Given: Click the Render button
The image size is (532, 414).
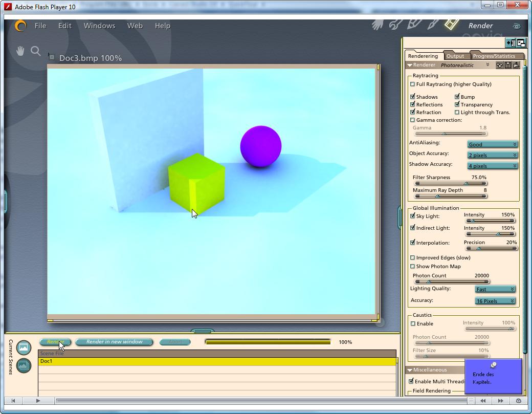Looking at the screenshot, I should click(55, 342).
